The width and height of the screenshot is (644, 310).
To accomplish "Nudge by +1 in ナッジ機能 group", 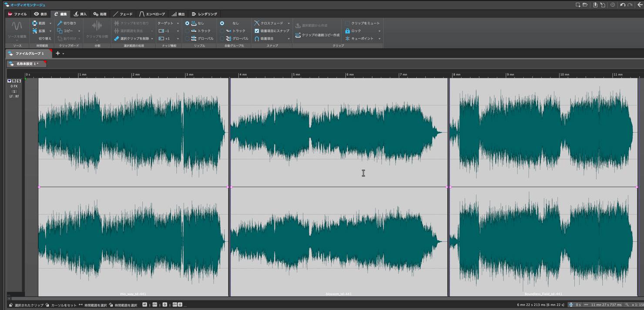I will click(x=164, y=38).
